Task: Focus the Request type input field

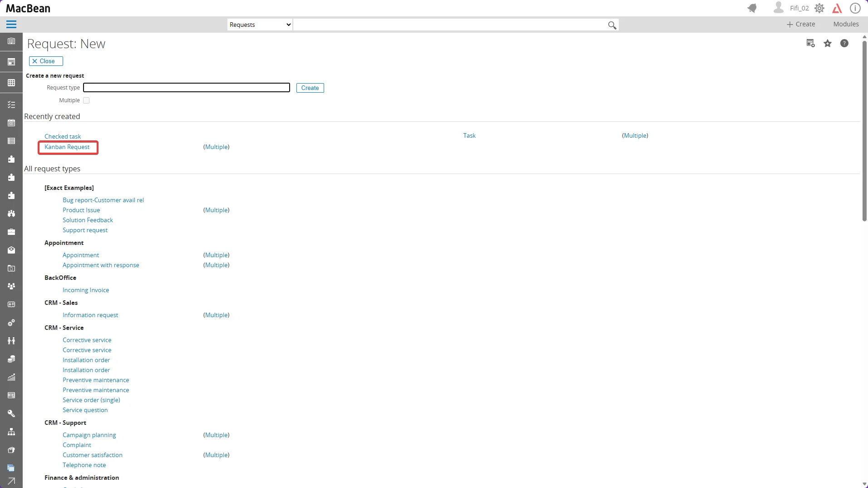Action: click(x=187, y=88)
